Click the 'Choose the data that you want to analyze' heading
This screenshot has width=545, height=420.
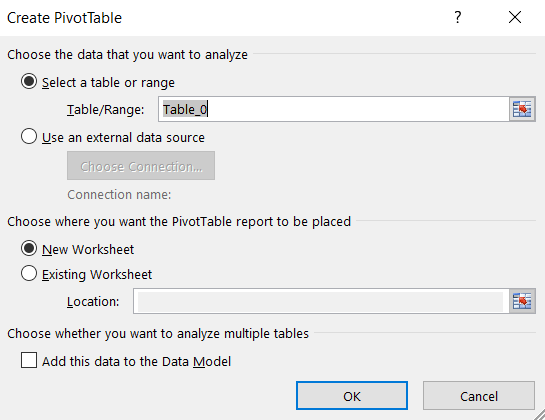click(127, 55)
